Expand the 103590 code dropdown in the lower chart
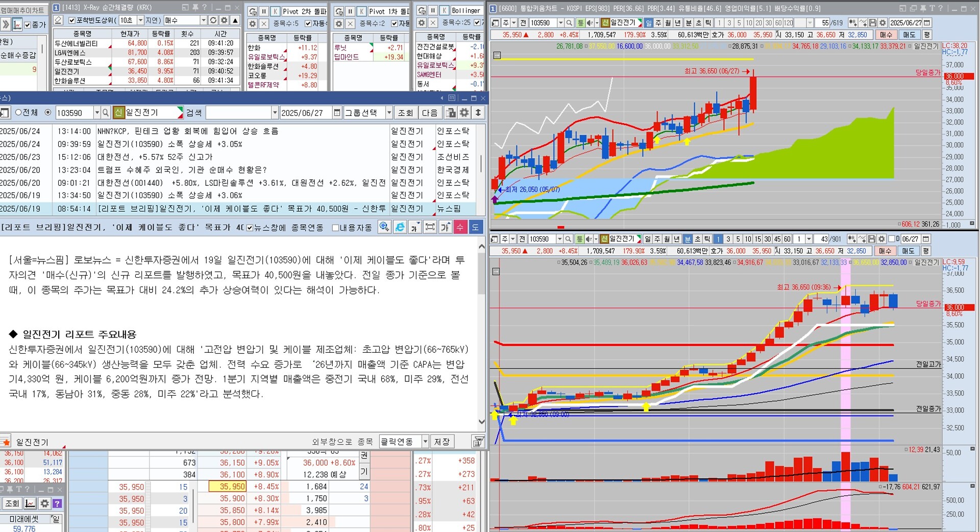The width and height of the screenshot is (980, 532). click(559, 239)
